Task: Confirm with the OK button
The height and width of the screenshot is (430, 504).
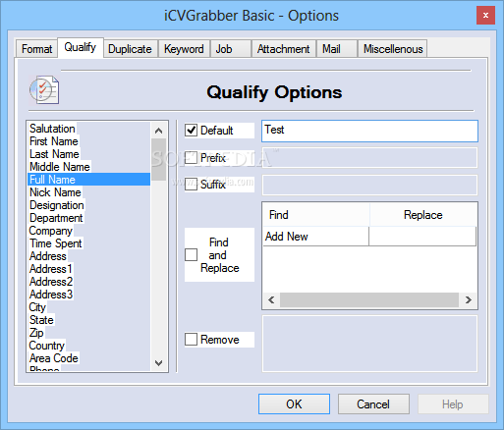Action: tap(294, 403)
